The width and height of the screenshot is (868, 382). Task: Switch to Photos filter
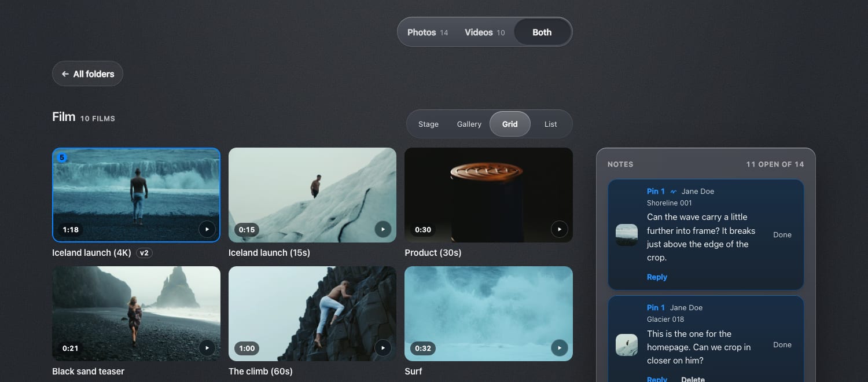coord(428,32)
